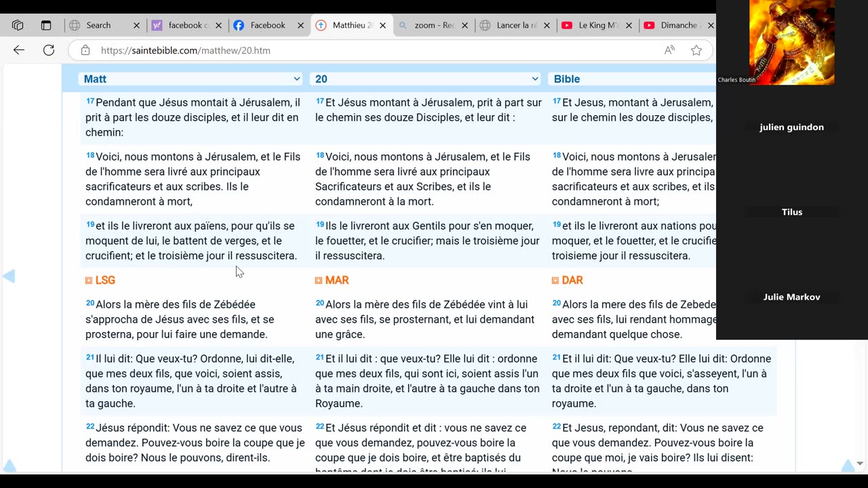Refresh the saintebible page
This screenshot has height=488, width=868.
coord(49,50)
